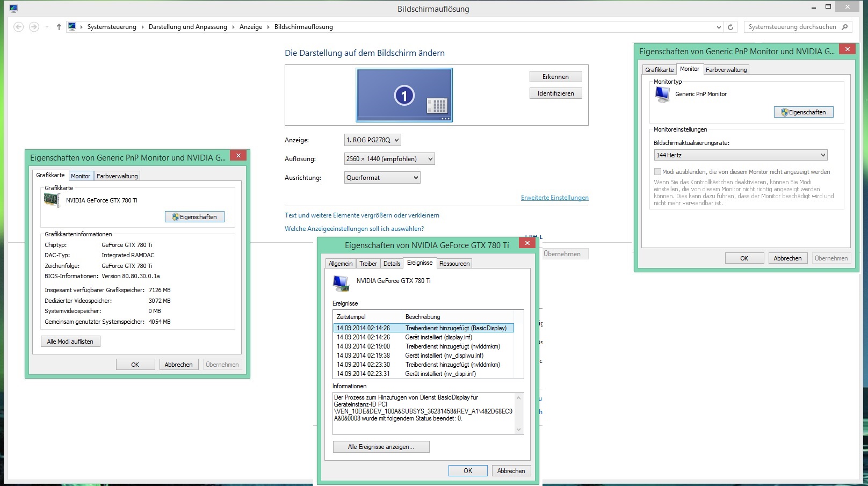The image size is (868, 486).
Task: Expand the address bar history dropdown
Action: click(719, 27)
